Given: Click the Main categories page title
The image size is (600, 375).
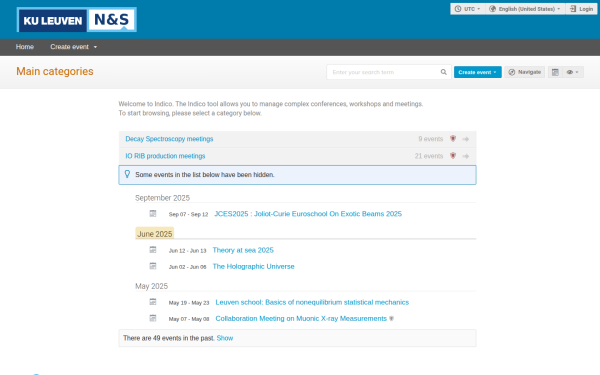Looking at the screenshot, I should pos(55,71).
